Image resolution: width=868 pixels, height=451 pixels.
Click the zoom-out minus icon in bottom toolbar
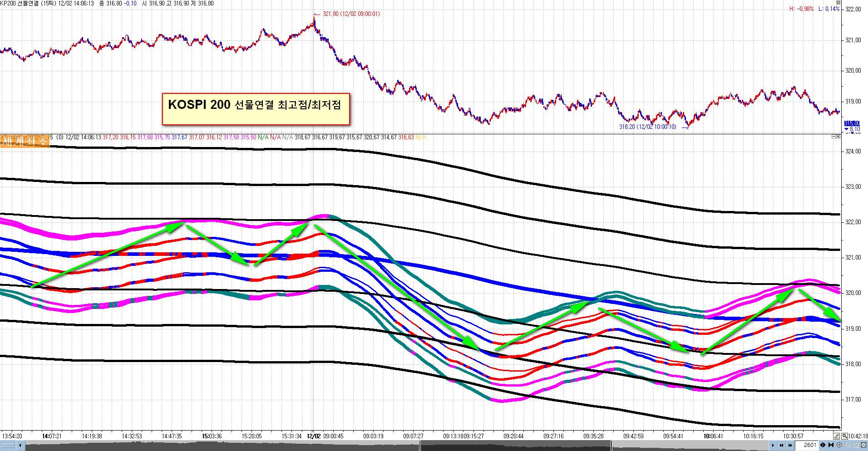847,445
